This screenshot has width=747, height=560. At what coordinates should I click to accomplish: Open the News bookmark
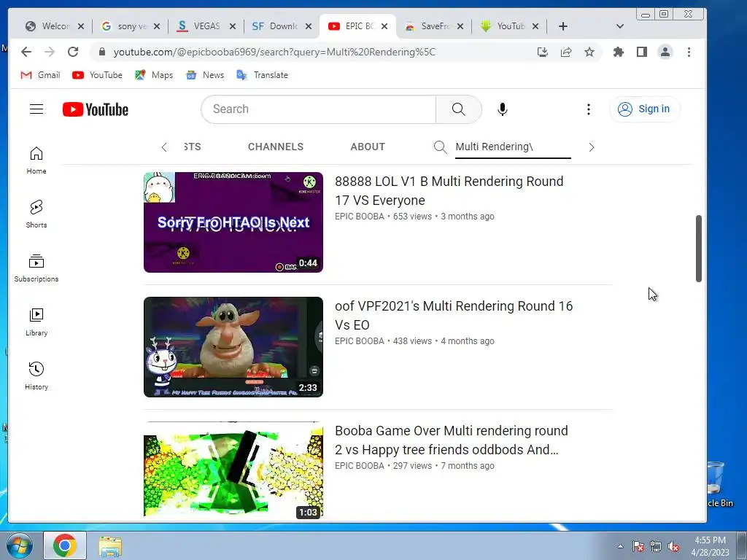click(x=205, y=75)
